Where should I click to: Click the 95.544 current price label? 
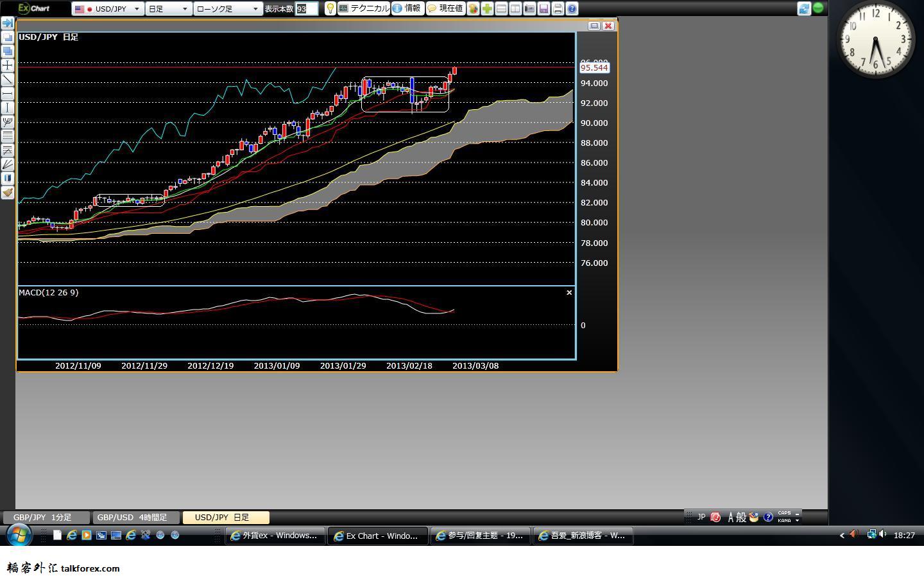594,67
